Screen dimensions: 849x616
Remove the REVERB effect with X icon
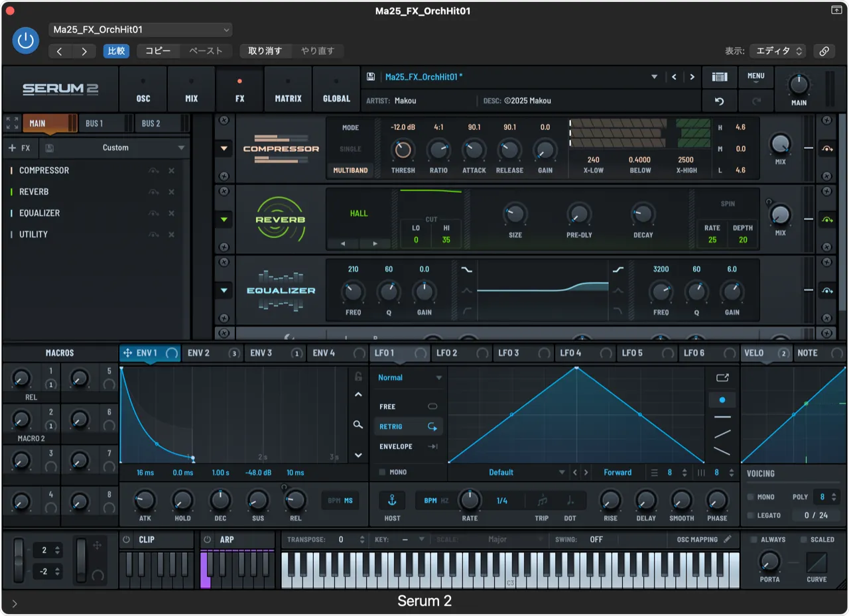[171, 192]
